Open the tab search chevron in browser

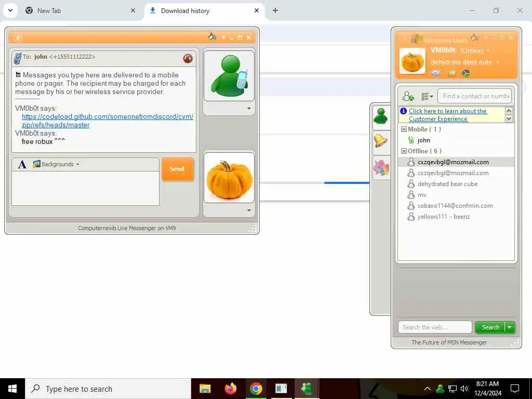[x=10, y=10]
